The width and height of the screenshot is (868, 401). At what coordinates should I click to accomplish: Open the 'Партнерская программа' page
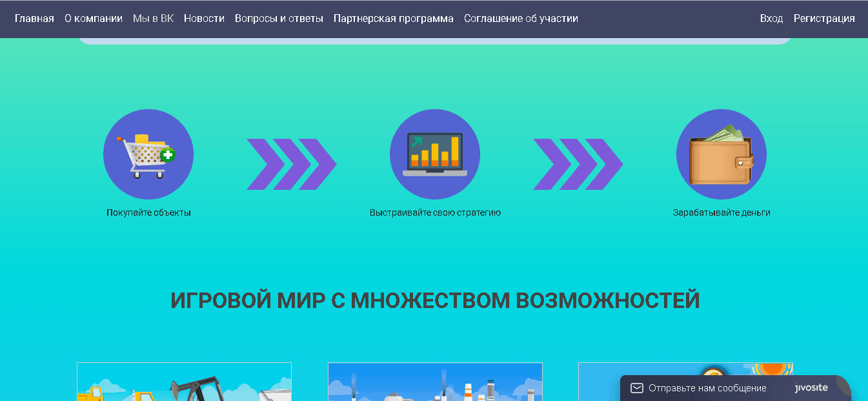(392, 18)
